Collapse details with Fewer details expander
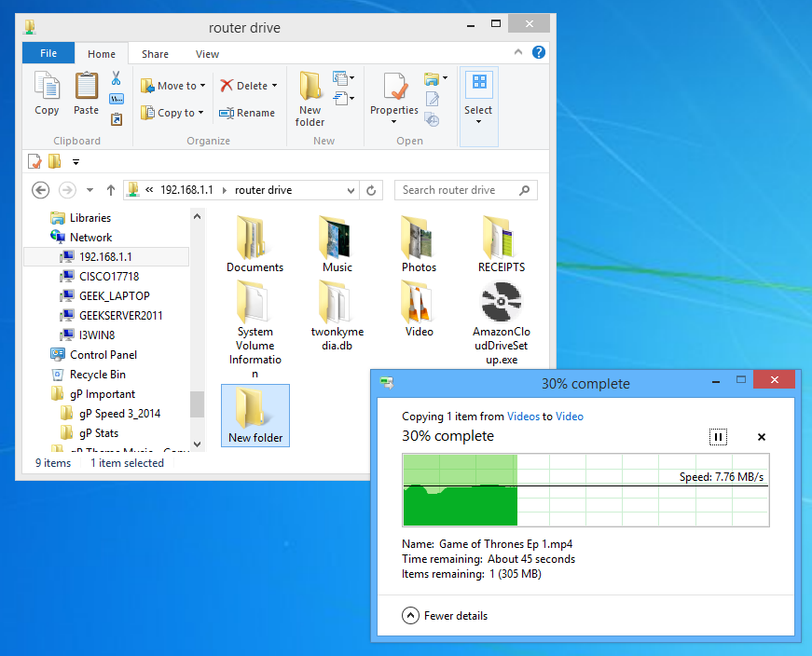This screenshot has height=656, width=812. click(446, 615)
